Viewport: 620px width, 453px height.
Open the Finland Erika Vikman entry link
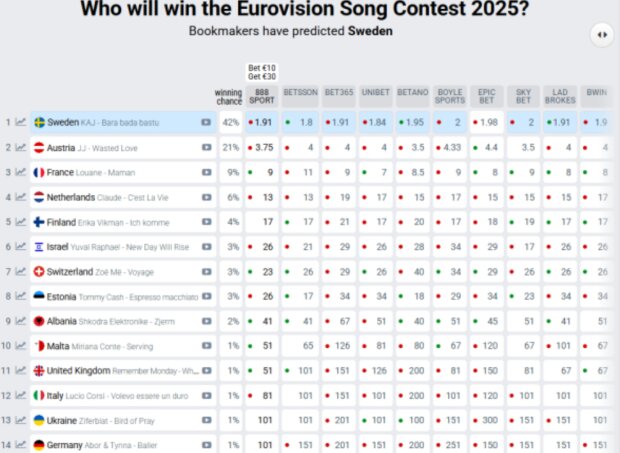(108, 222)
